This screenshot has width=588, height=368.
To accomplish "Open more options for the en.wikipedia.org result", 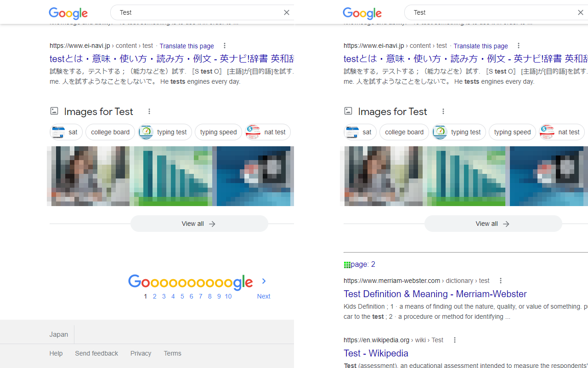I will click(x=455, y=340).
